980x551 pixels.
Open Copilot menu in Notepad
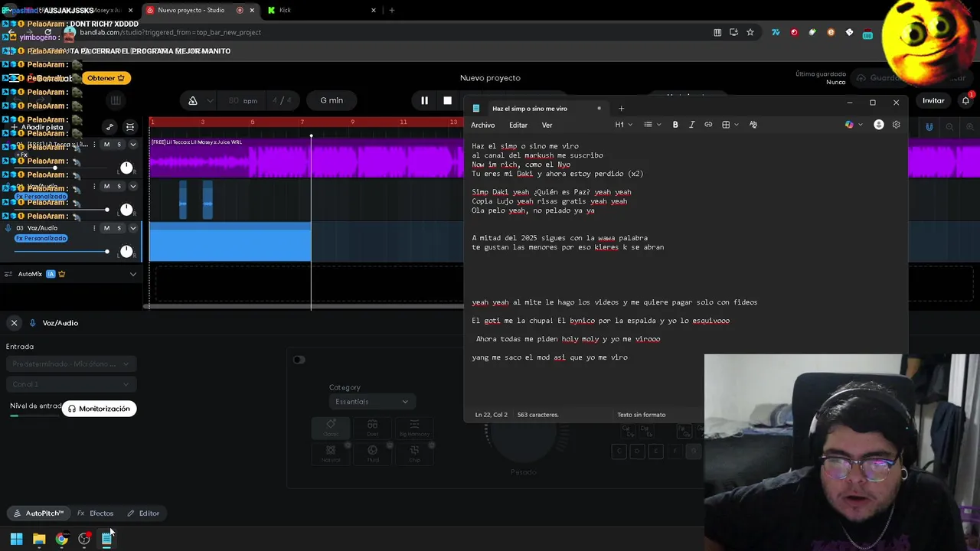click(853, 125)
